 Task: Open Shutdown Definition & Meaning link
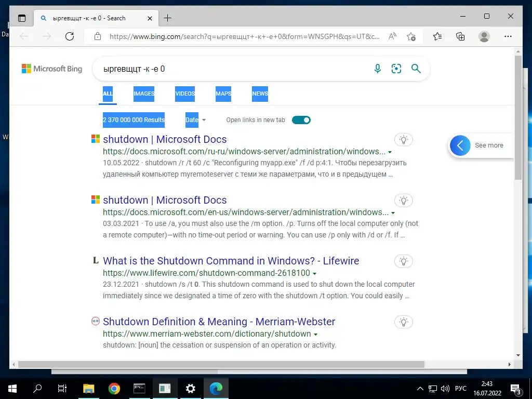[x=219, y=321]
